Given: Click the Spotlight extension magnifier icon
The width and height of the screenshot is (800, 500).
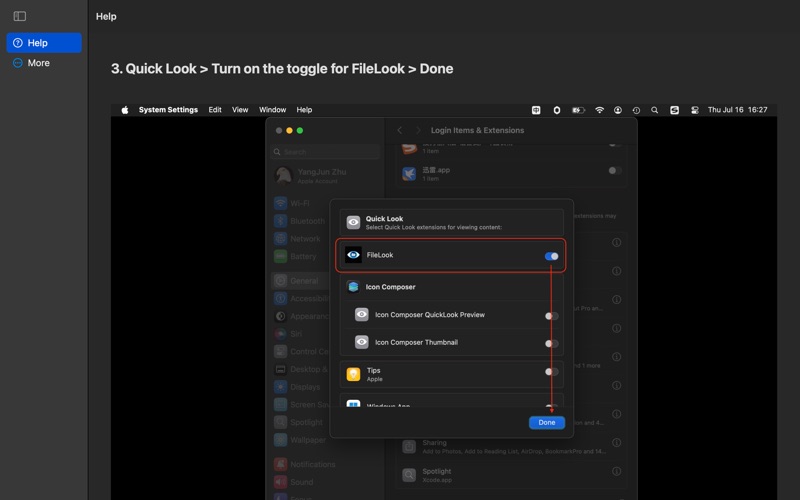Looking at the screenshot, I should (x=409, y=475).
